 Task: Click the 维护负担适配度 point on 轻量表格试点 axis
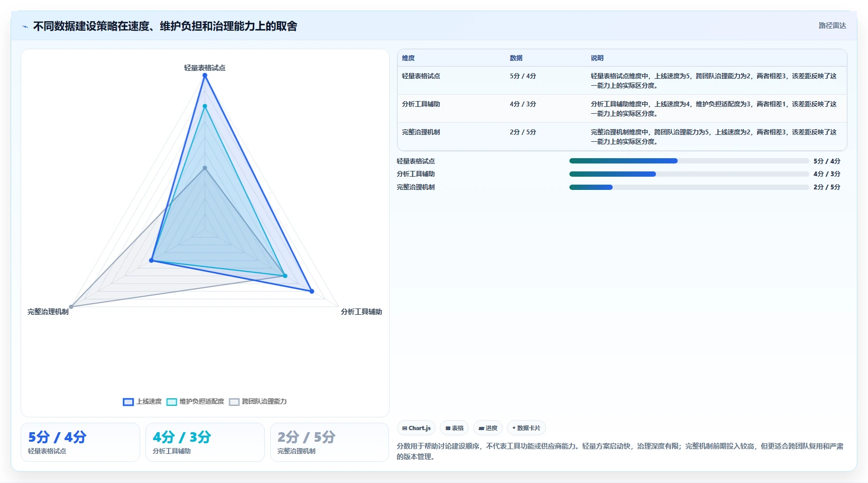(x=205, y=106)
